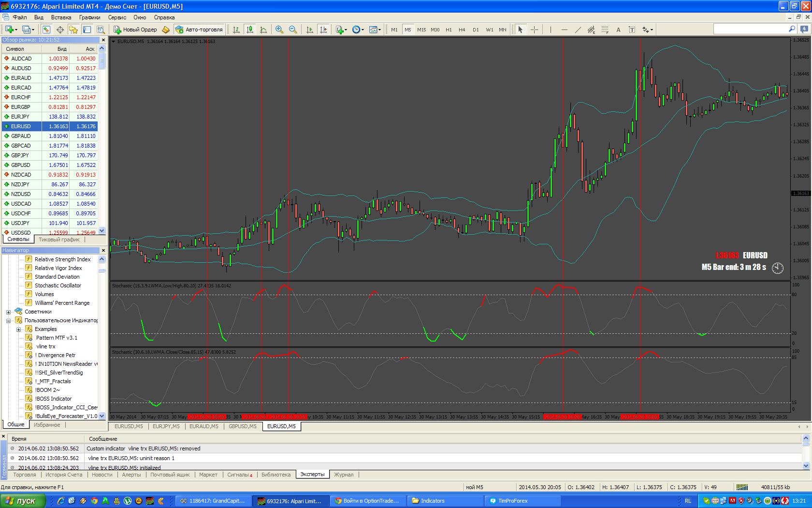812x508 pixels.
Task: Collapse the Пользовательские Индикаторы tree node
Action: [x=8, y=321]
